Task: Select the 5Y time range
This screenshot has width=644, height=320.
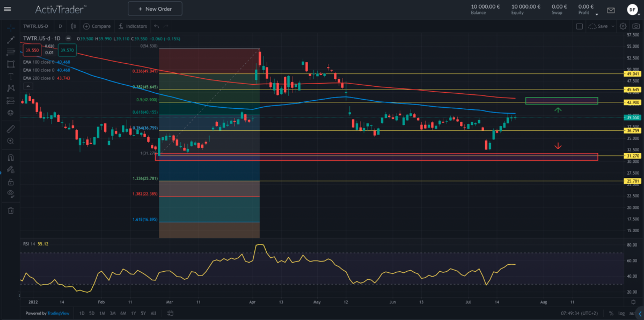Action: point(143,313)
